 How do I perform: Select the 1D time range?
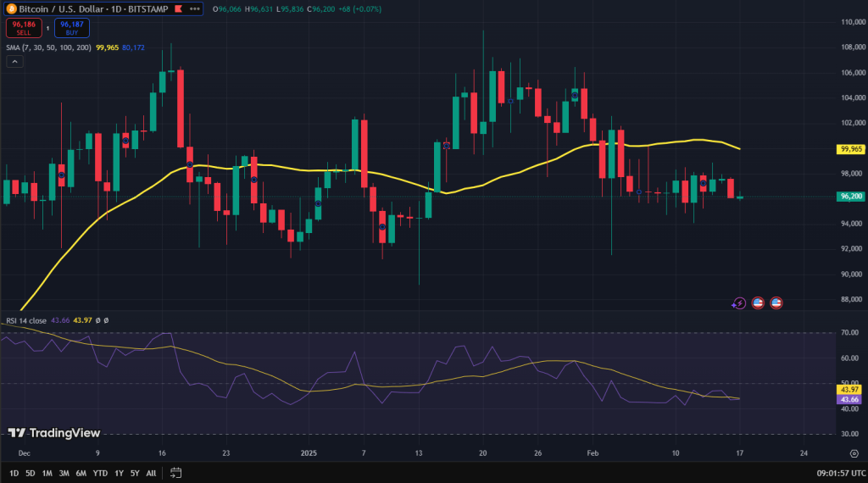click(x=14, y=473)
